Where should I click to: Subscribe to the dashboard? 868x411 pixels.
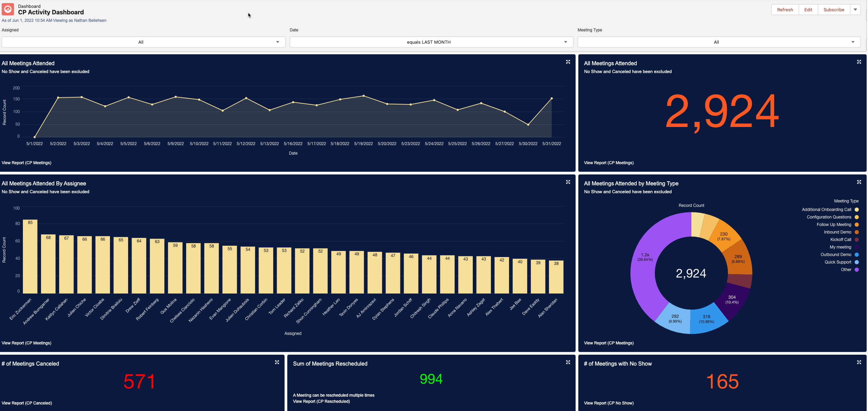(x=833, y=10)
